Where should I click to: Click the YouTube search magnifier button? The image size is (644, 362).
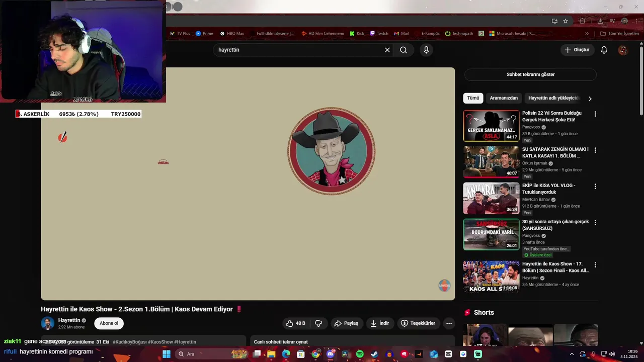pos(404,50)
